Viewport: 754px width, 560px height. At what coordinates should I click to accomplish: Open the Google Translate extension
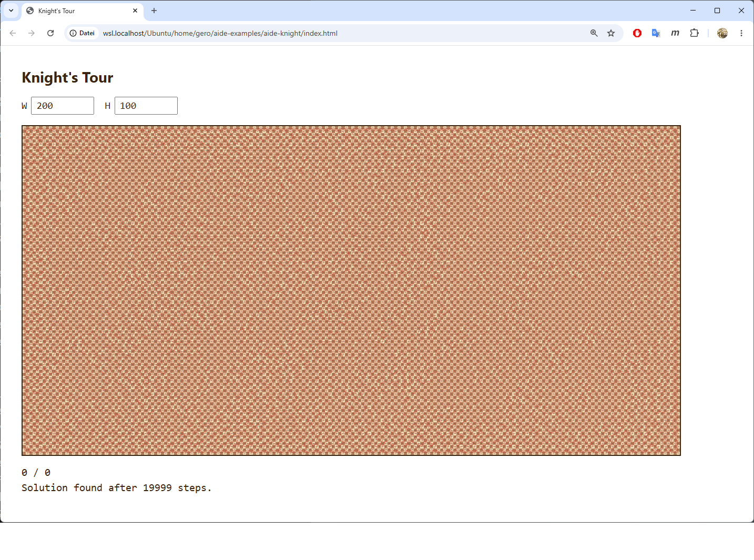point(656,33)
